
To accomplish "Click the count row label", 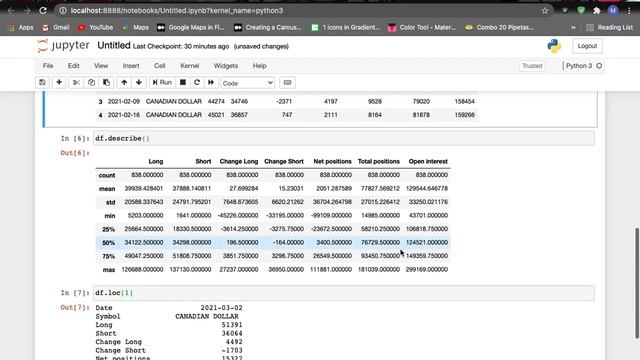I will coord(107,175).
